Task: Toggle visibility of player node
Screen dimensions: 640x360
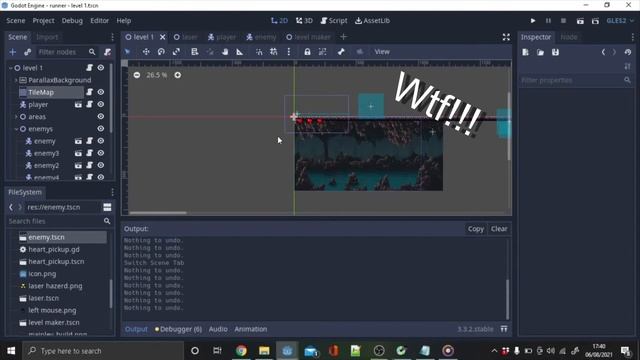Action: coord(101,104)
